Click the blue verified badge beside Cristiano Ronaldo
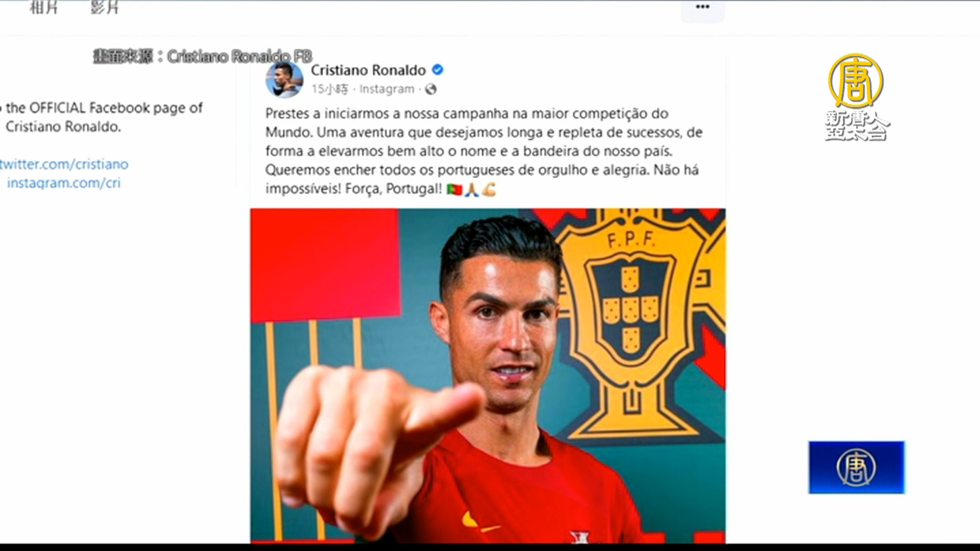The width and height of the screenshot is (980, 551). (x=437, y=70)
